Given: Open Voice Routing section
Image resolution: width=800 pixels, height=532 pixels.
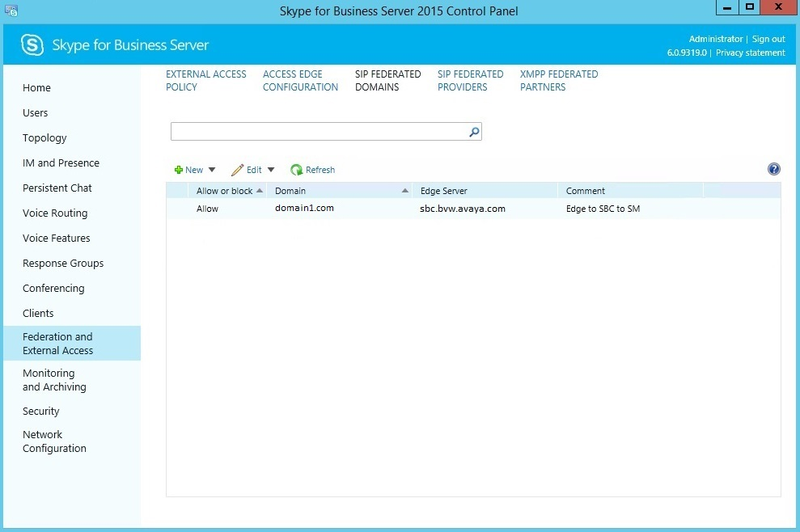Looking at the screenshot, I should click(55, 213).
